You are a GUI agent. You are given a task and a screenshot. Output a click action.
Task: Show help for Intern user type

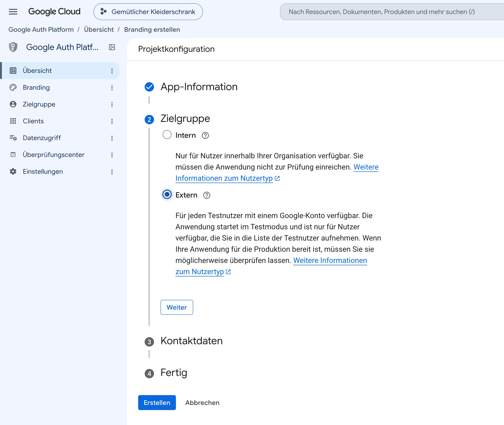click(205, 136)
